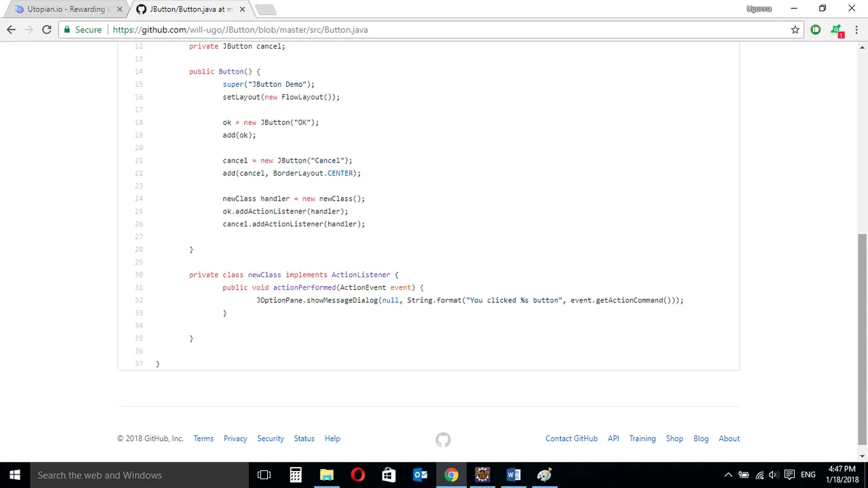Open the Wi-Fi network tray icon
The height and width of the screenshot is (488, 868).
pyautogui.click(x=759, y=475)
